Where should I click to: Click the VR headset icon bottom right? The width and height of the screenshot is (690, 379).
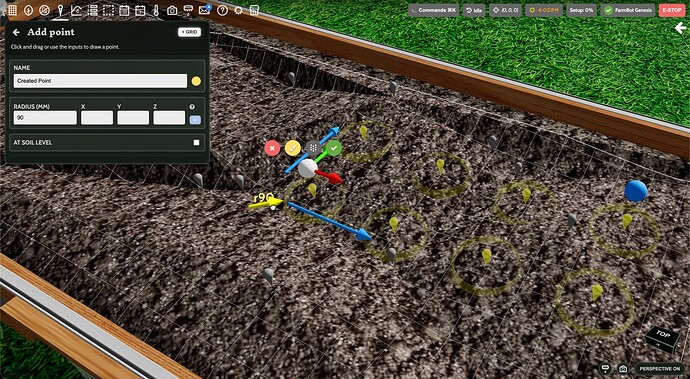click(x=606, y=368)
